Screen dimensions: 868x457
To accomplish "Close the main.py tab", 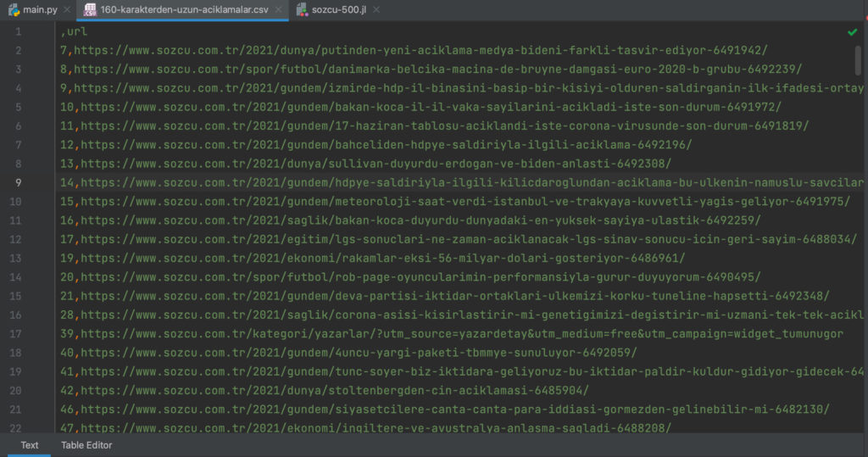I will click(67, 9).
